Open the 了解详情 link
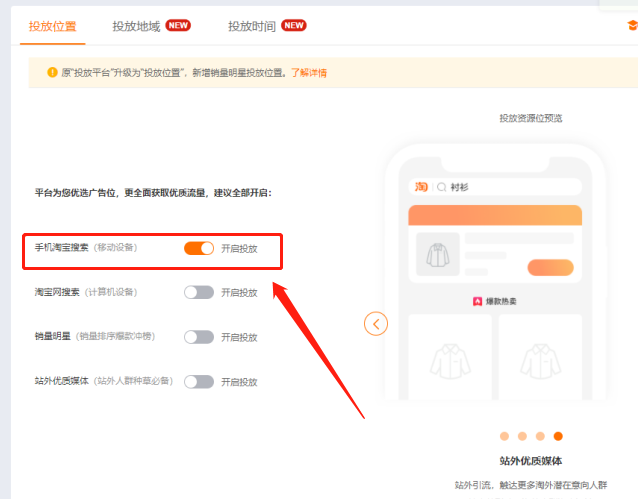The width and height of the screenshot is (638, 499). coord(309,73)
